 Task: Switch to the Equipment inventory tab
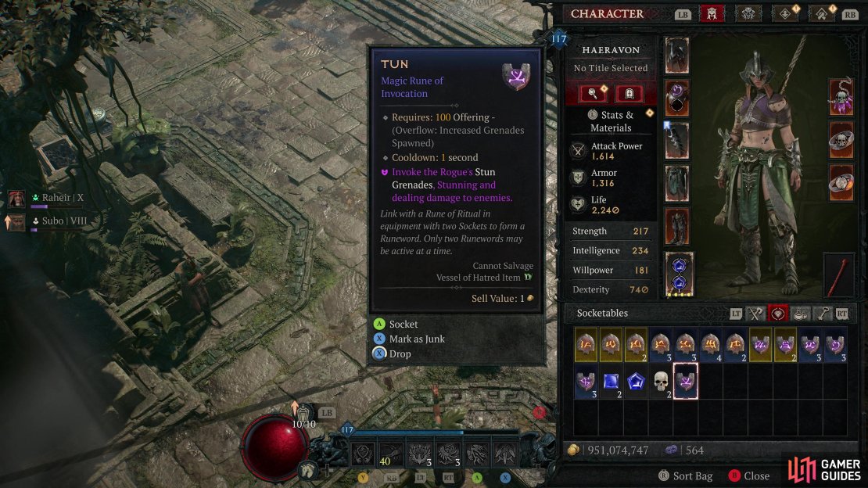pos(755,314)
